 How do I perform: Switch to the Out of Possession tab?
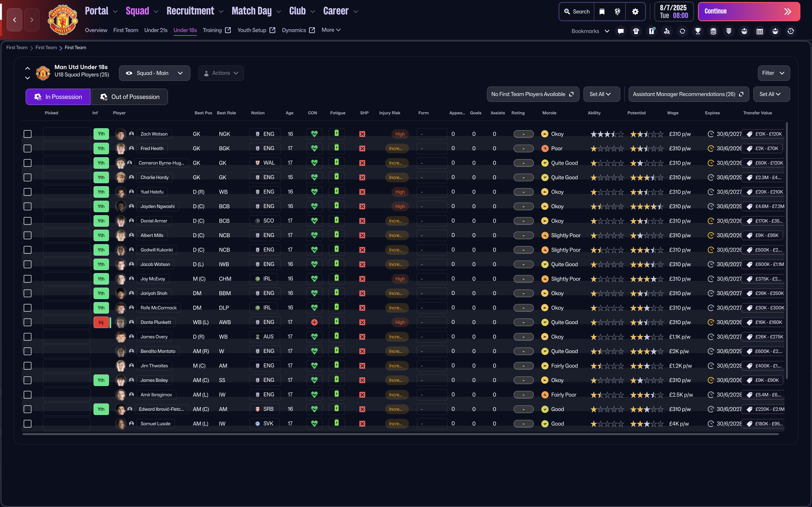coord(130,97)
